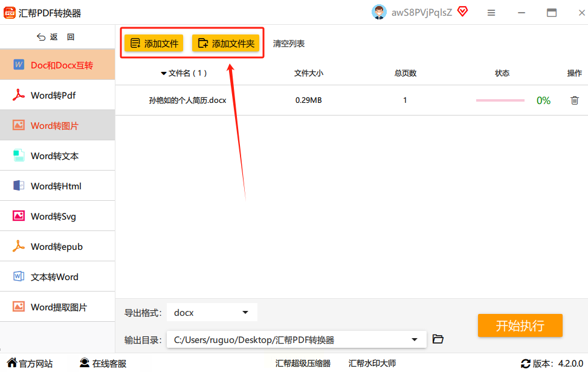The image size is (588, 372).
Task: Open 文本转Word conversion
Action: (x=57, y=276)
